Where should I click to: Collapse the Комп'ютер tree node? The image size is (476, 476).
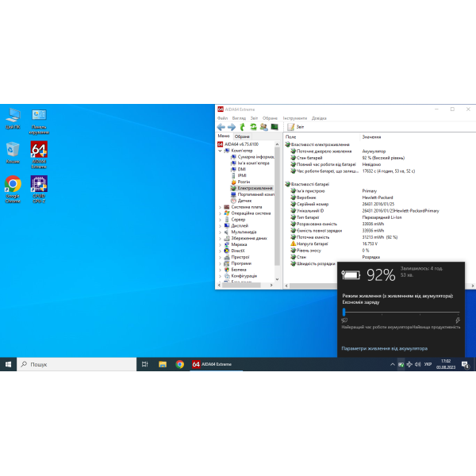220,151
